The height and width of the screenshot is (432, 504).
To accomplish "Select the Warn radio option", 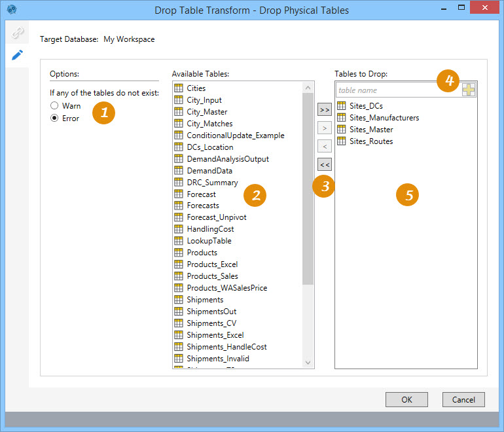I will (54, 106).
